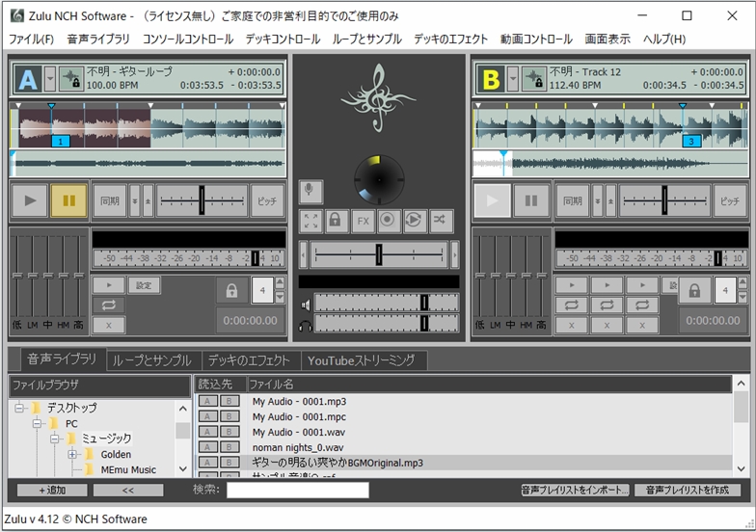Collapse the PC tree node
The width and height of the screenshot is (756, 532).
coord(37,424)
